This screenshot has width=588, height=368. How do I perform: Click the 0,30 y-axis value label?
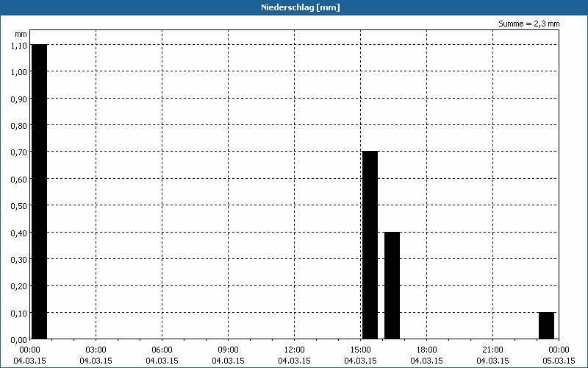pos(19,260)
